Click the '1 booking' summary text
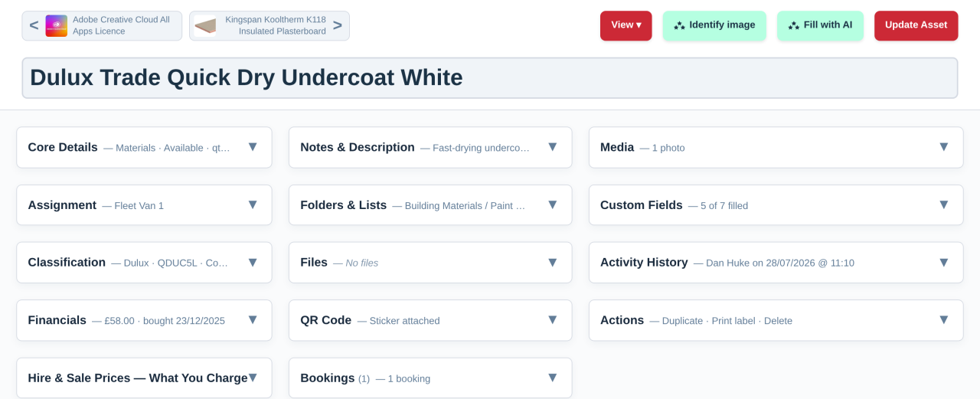This screenshot has width=980, height=399. (409, 379)
